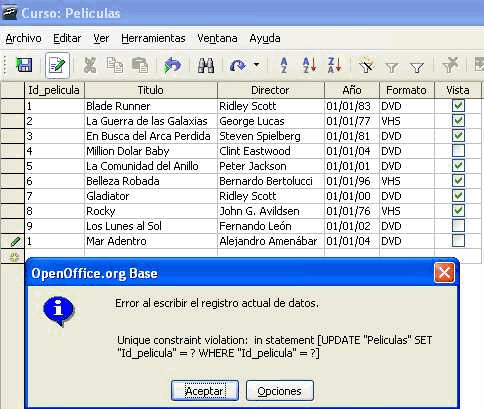Save the current record using the floppy icon

(24, 65)
